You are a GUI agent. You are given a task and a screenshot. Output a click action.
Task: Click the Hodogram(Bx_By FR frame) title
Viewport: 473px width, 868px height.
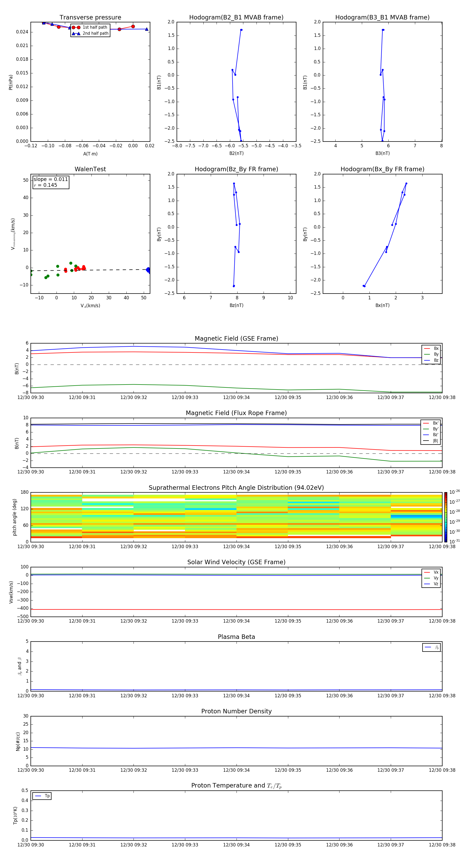click(382, 169)
